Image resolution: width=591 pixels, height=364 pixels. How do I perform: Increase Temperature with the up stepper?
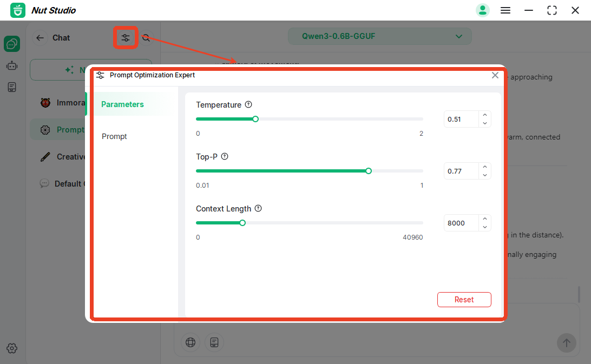click(485, 115)
